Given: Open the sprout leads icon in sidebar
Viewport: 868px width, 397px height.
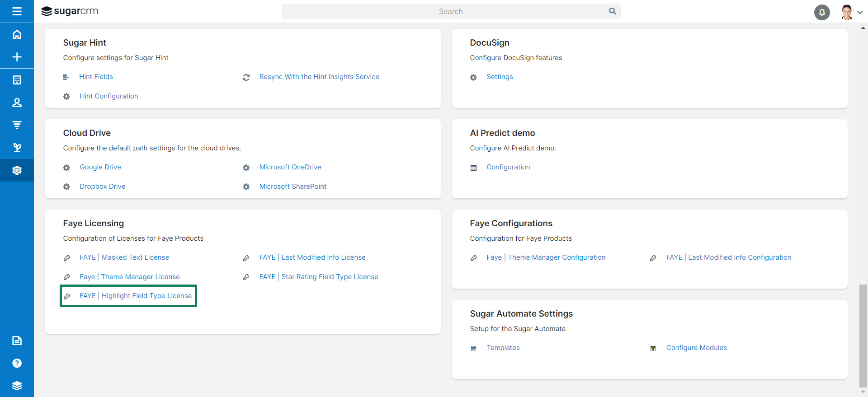Looking at the screenshot, I should [x=17, y=148].
